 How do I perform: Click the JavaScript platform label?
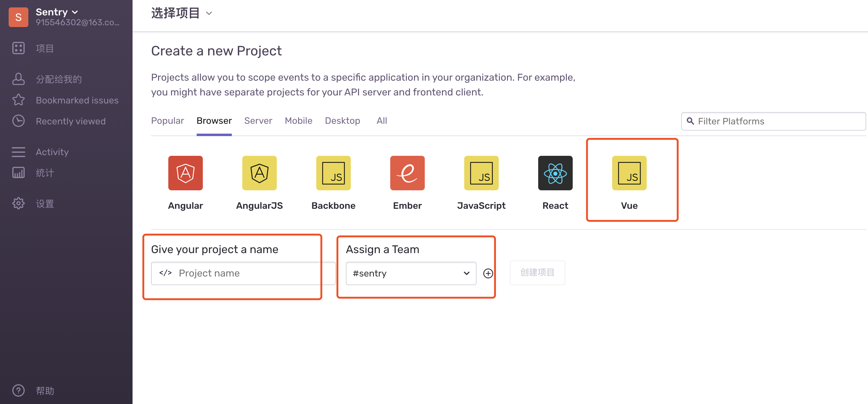pyautogui.click(x=481, y=205)
